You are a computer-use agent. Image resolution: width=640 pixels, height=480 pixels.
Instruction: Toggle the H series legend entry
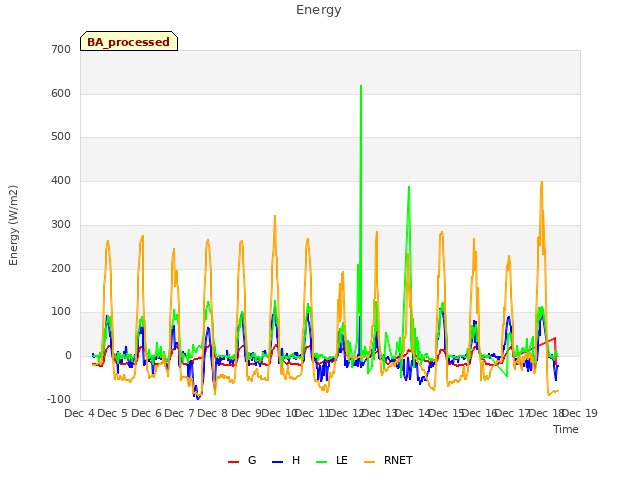coord(286,460)
